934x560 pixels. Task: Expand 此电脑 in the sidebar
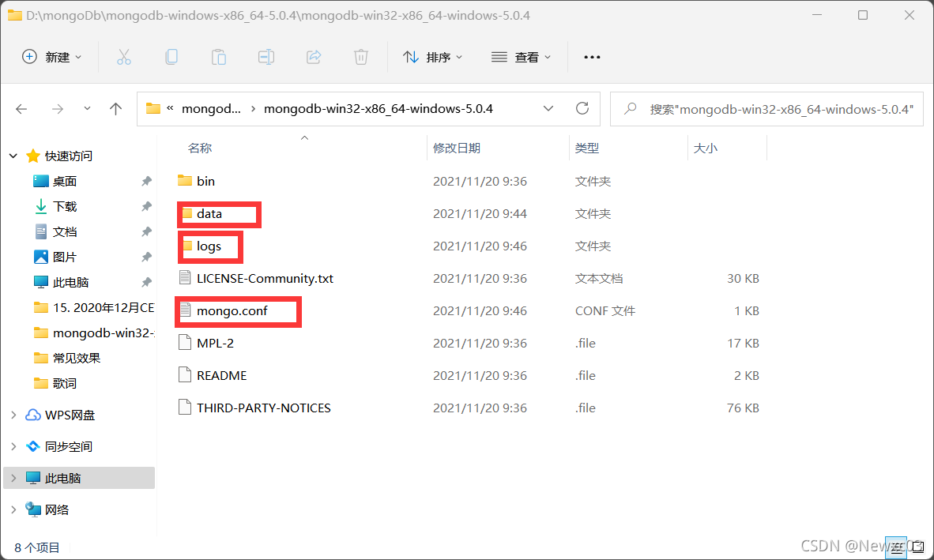[x=13, y=478]
